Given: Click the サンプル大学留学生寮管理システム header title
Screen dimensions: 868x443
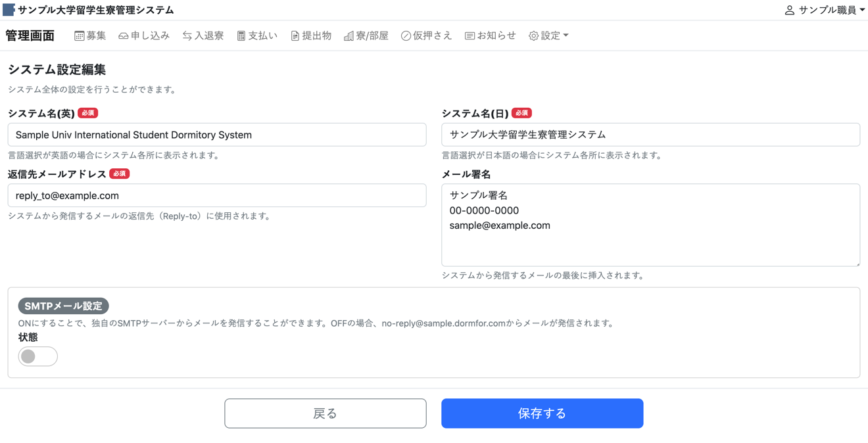Looking at the screenshot, I should (96, 10).
